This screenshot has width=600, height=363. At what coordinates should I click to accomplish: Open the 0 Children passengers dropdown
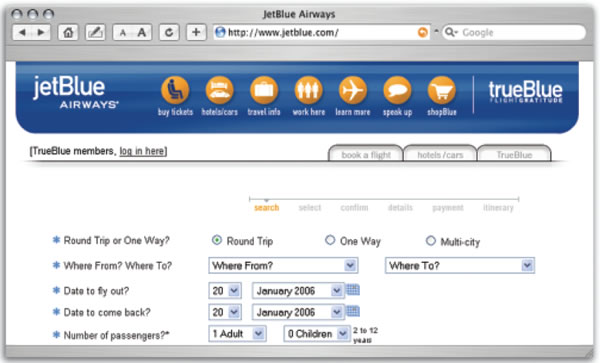point(317,334)
